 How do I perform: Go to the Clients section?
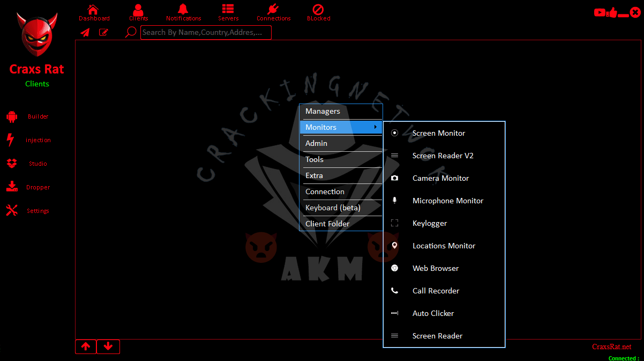(x=138, y=13)
